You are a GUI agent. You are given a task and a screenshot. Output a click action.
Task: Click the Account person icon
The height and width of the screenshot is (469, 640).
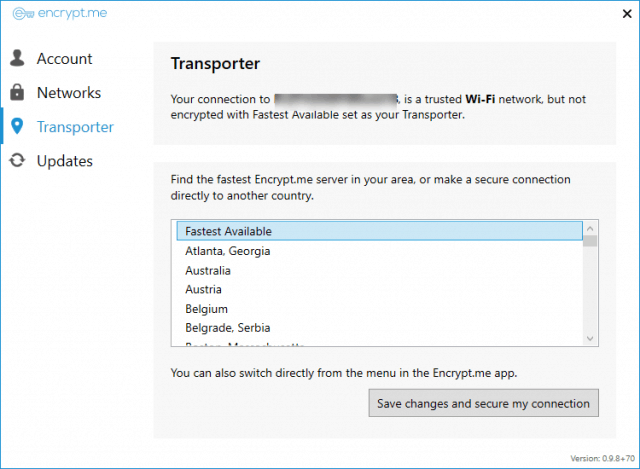(x=17, y=58)
